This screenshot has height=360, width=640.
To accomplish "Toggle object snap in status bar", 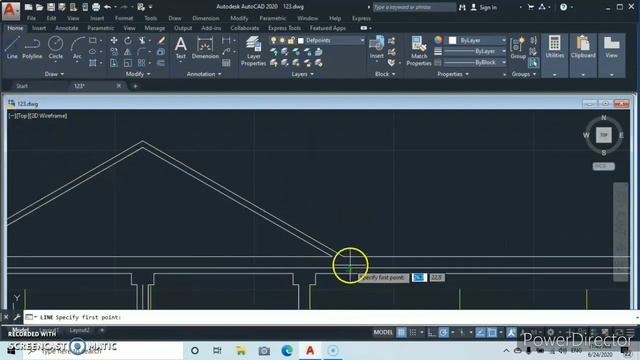I will pos(492,332).
